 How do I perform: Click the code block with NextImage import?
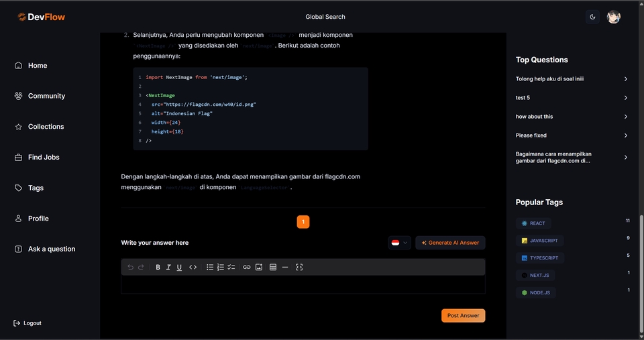click(x=250, y=109)
